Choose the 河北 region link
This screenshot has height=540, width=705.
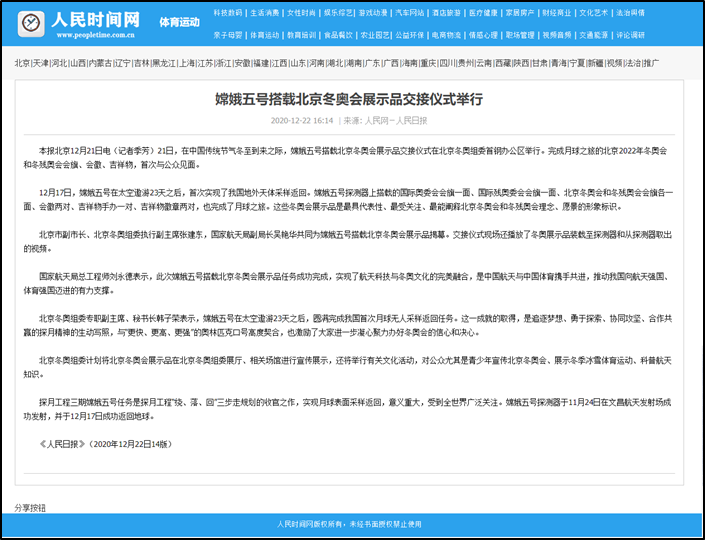[x=59, y=63]
